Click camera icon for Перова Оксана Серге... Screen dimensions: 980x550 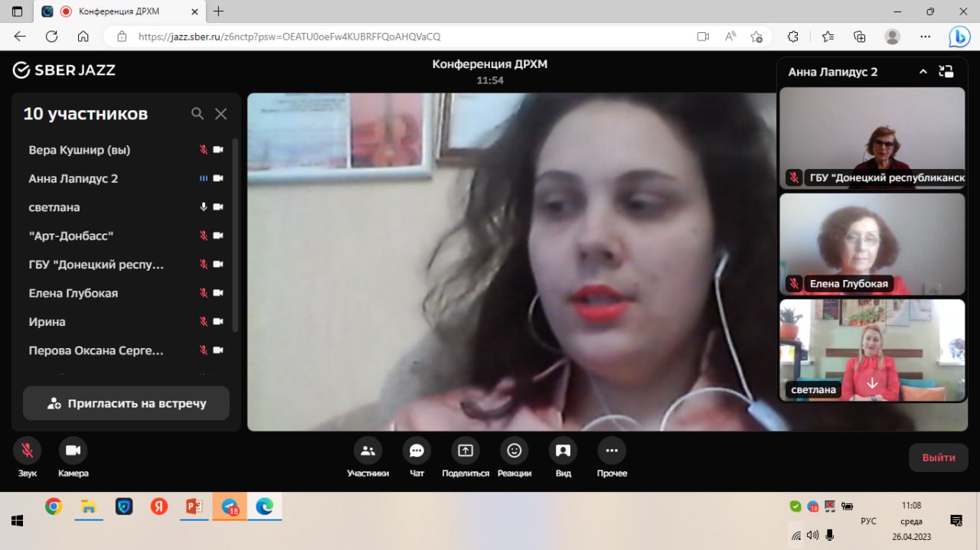(218, 350)
